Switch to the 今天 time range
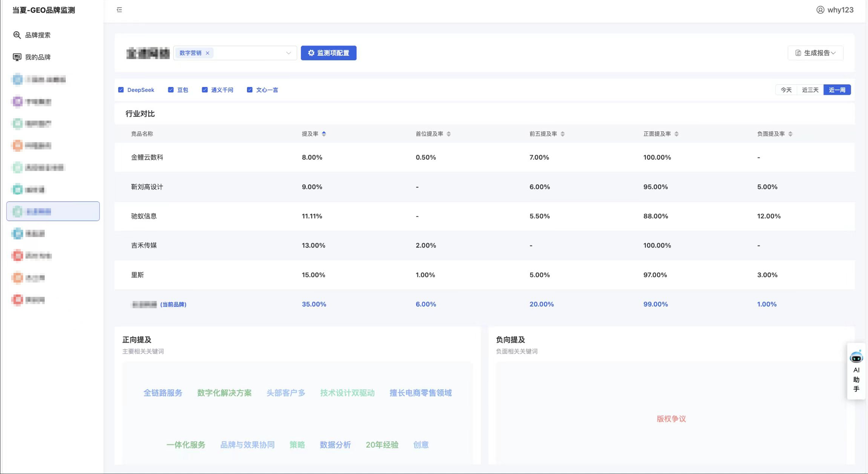 [x=786, y=90]
